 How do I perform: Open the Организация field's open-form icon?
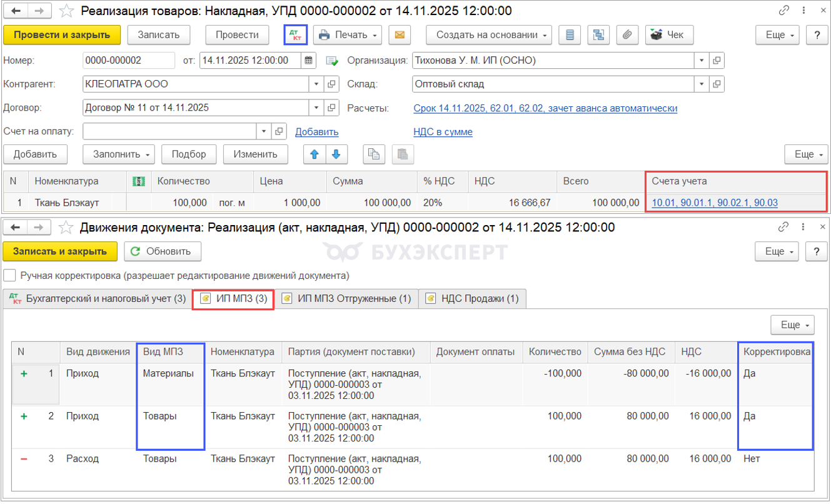(717, 61)
